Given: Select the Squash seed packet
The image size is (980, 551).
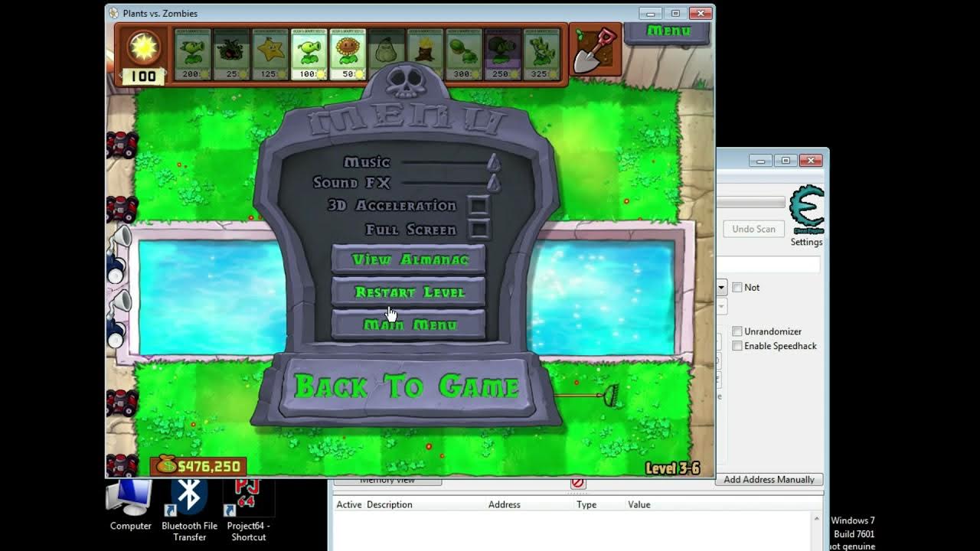Looking at the screenshot, I should pos(387,51).
